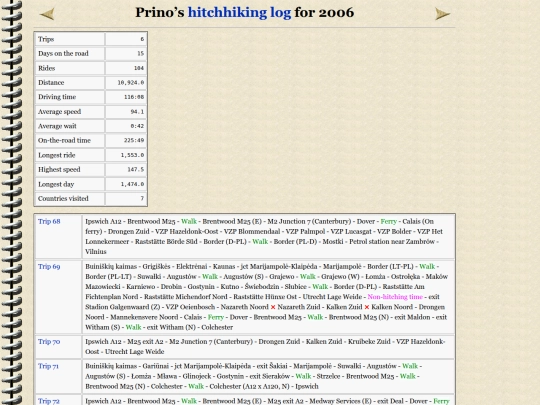
Task: Select the on-the-road value 225:49
Action: click(x=134, y=141)
